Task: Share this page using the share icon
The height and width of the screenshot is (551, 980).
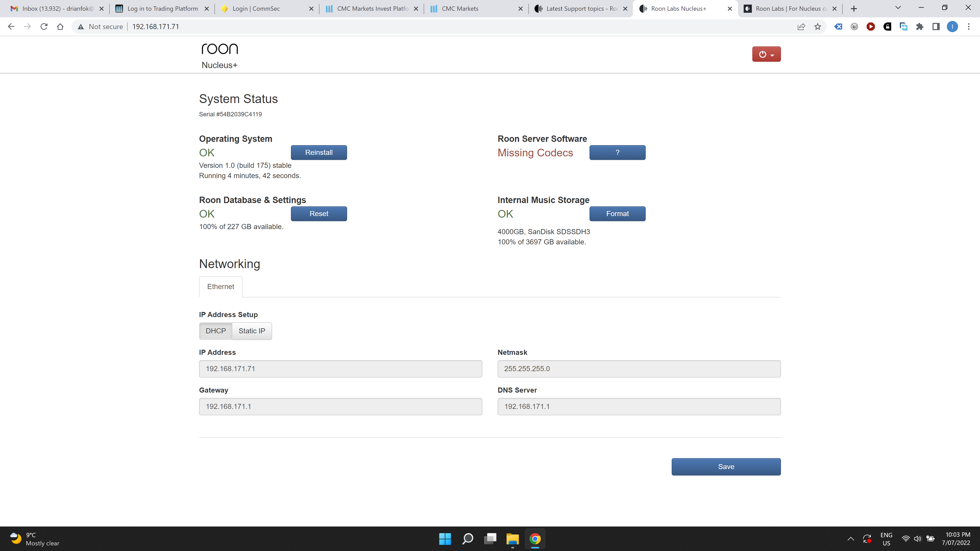Action: click(x=801, y=27)
